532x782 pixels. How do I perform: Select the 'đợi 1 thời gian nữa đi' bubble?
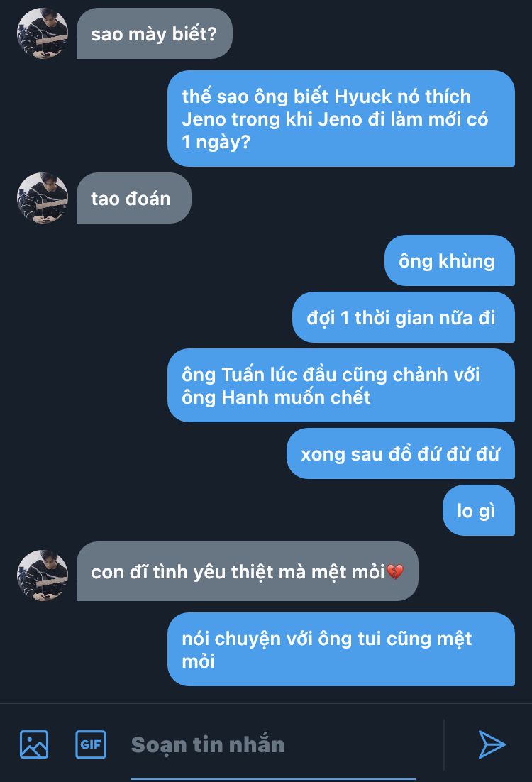click(404, 317)
